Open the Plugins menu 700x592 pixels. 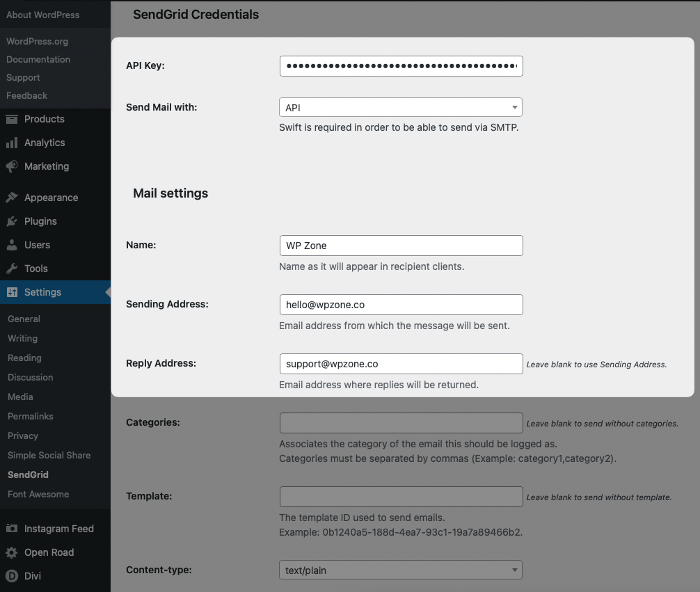click(x=56, y=221)
